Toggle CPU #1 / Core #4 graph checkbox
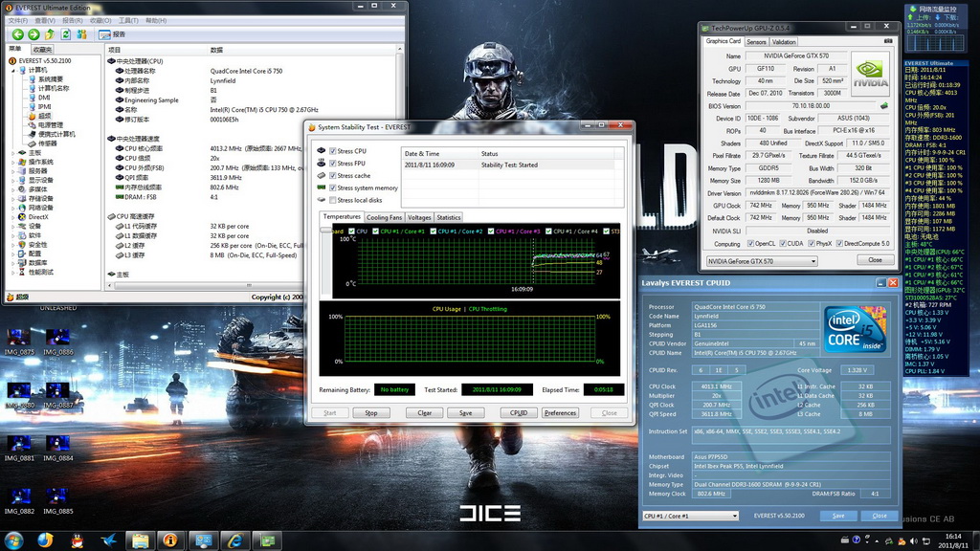The image size is (980, 551). tap(548, 231)
